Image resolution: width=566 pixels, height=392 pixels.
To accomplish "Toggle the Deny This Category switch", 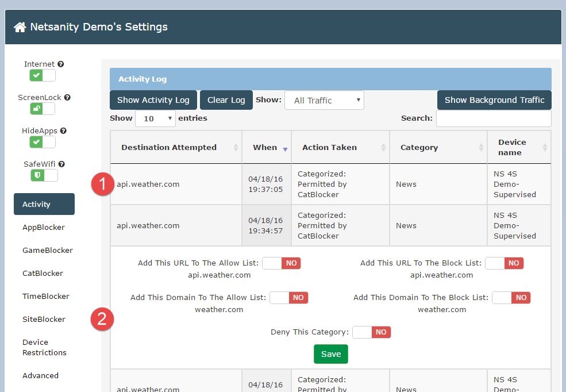I will [371, 332].
